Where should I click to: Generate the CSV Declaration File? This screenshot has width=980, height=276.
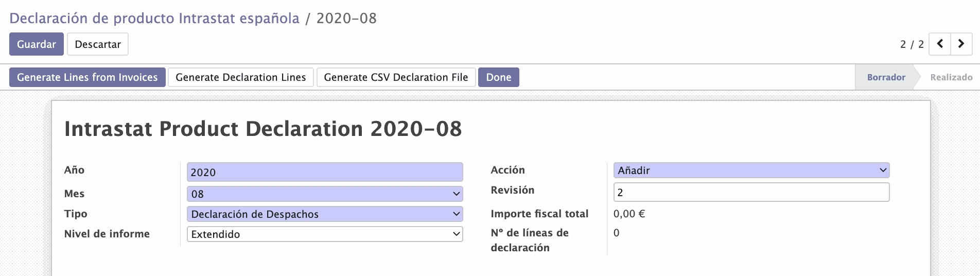click(x=396, y=77)
